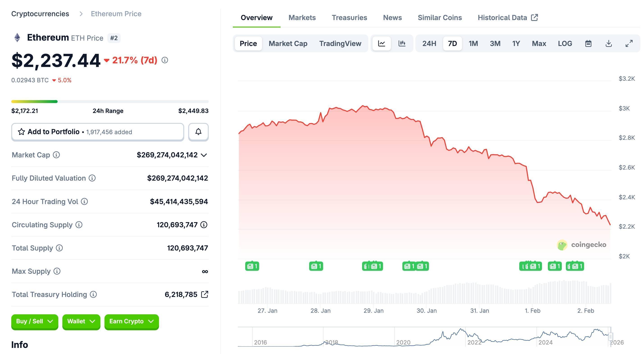Enable logarithmic scale with LOG toggle
644x354 pixels.
click(565, 43)
